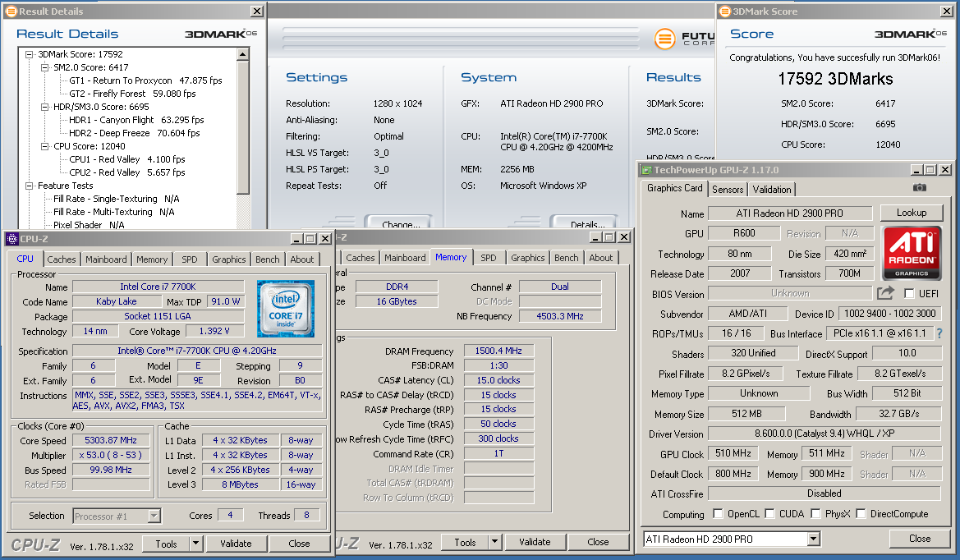This screenshot has height=560, width=960.
Task: Switch to Mainboard tab in front CPU-Z window
Action: point(106,259)
